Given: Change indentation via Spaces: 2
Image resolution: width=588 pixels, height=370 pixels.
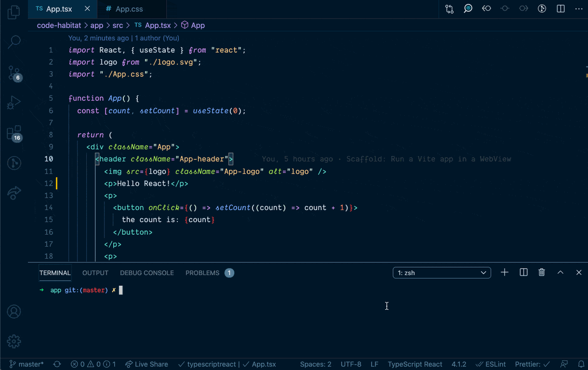Looking at the screenshot, I should click(x=316, y=364).
